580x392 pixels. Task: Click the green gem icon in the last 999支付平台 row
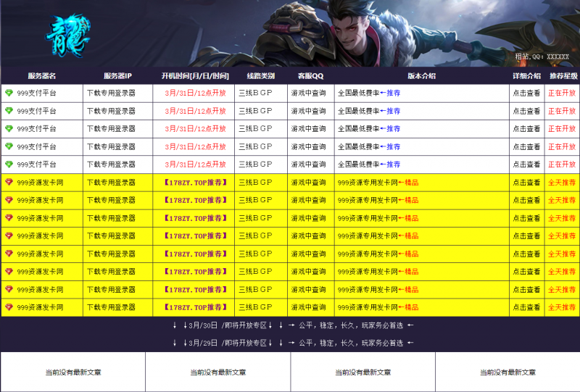pos(9,164)
